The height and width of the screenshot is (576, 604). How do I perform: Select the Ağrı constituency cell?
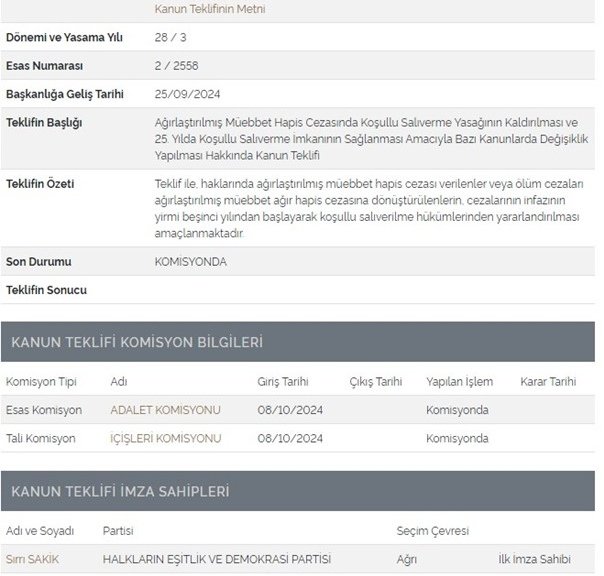(407, 560)
